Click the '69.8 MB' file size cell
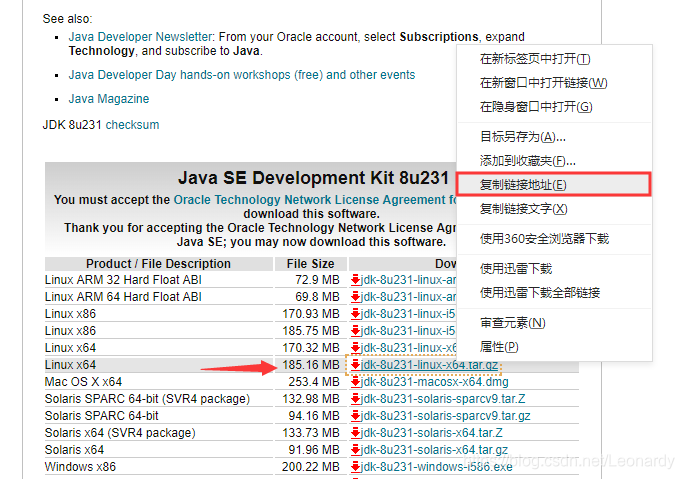Screen dimensions: 684x479 tap(317, 297)
